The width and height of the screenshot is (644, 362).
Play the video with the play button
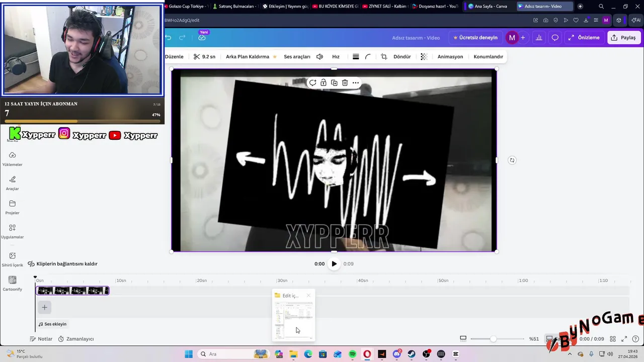[334, 264]
